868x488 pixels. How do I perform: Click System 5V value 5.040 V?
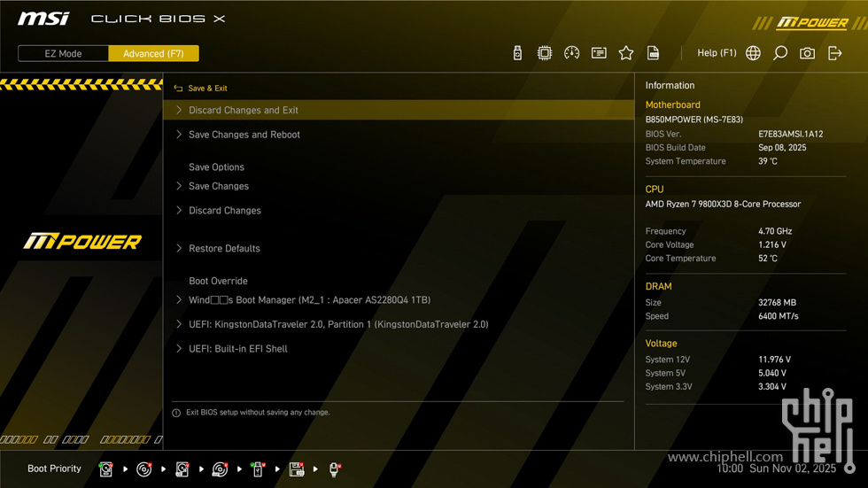[772, 374]
